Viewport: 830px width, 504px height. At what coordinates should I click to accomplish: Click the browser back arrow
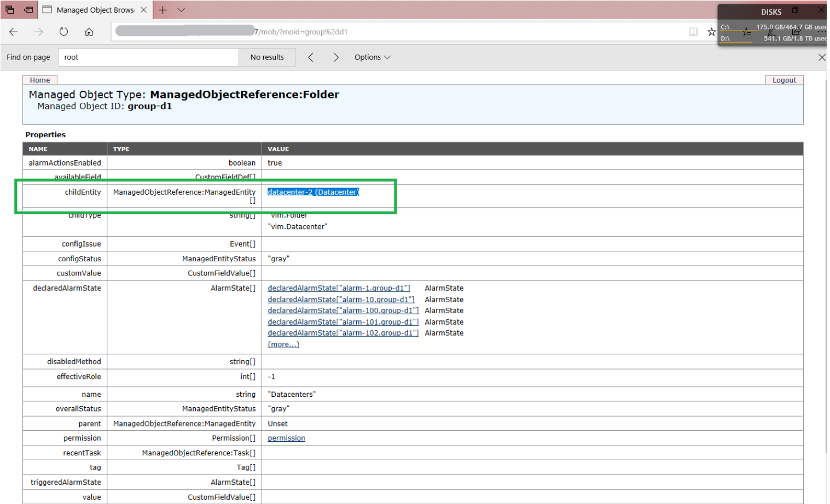(14, 32)
